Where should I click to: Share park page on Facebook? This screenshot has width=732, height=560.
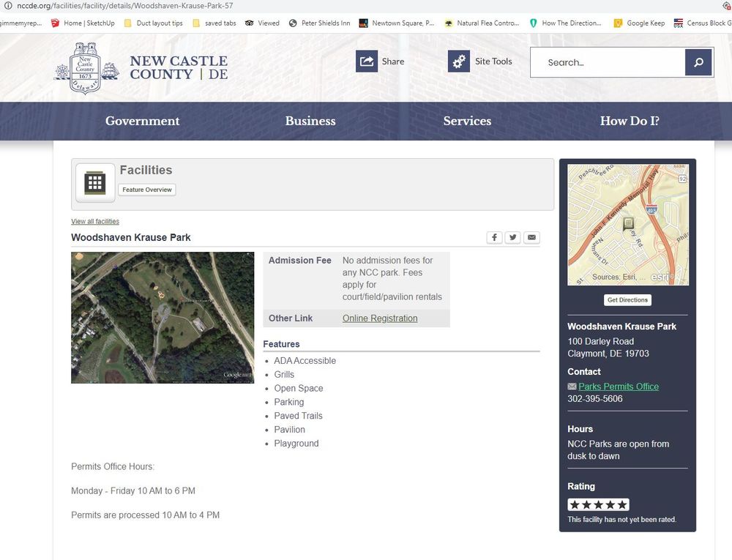(x=495, y=237)
